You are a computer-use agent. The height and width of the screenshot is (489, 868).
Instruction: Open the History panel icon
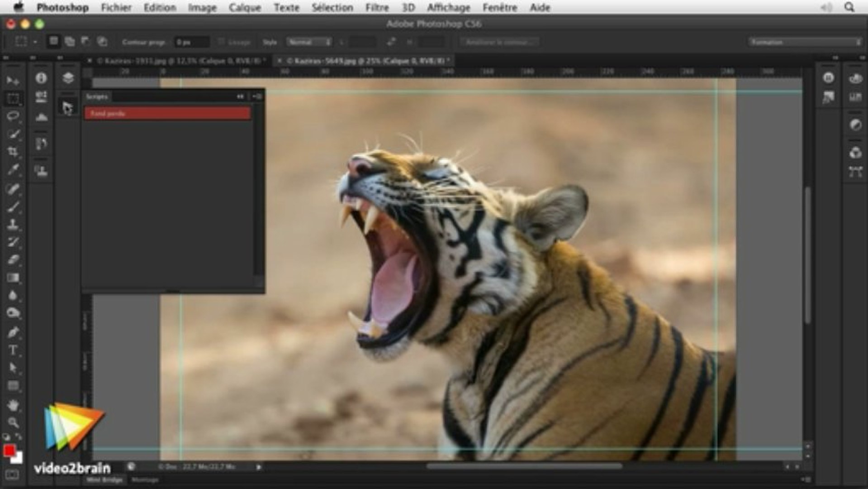(41, 144)
